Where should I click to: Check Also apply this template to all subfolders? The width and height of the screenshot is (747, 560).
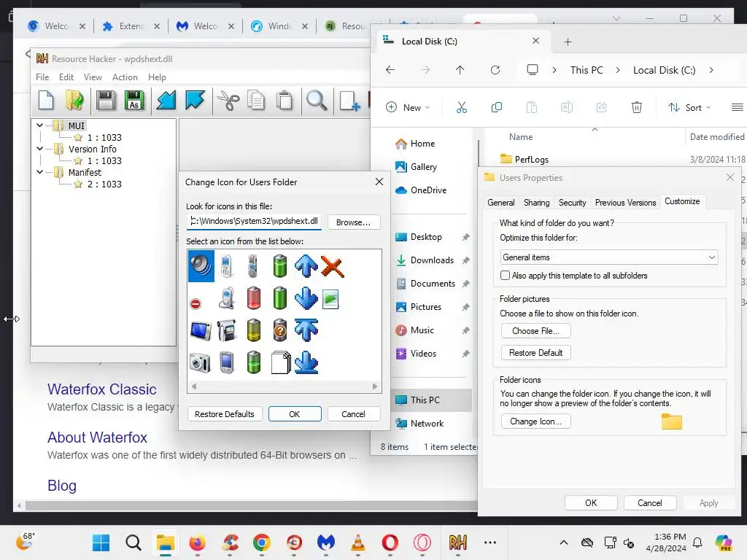coord(505,275)
